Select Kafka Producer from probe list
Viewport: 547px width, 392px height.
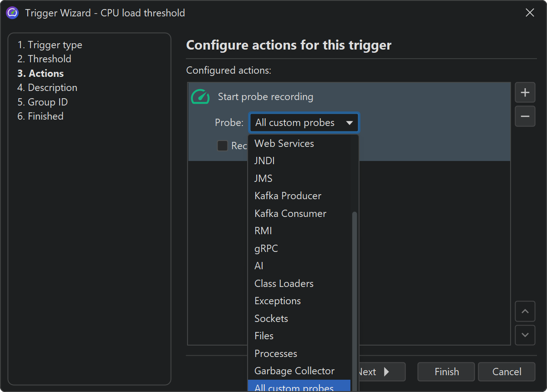coord(288,196)
